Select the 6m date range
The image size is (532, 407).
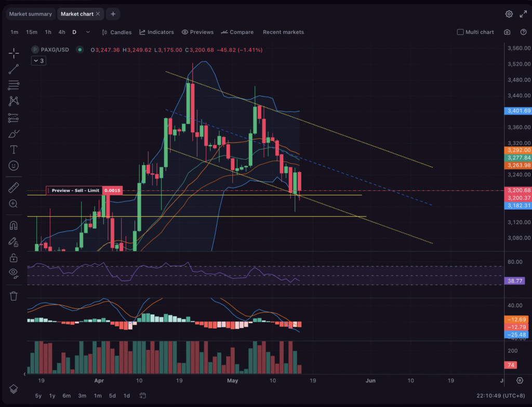(66, 396)
